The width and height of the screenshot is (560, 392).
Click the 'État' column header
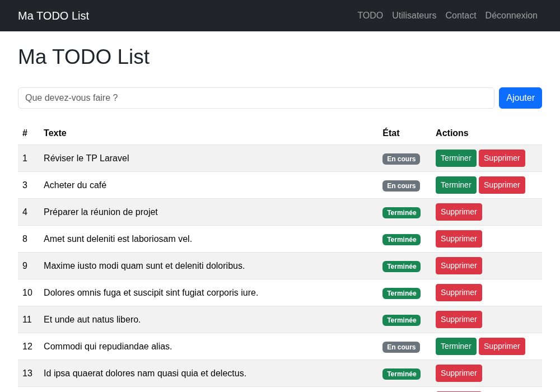(x=391, y=133)
